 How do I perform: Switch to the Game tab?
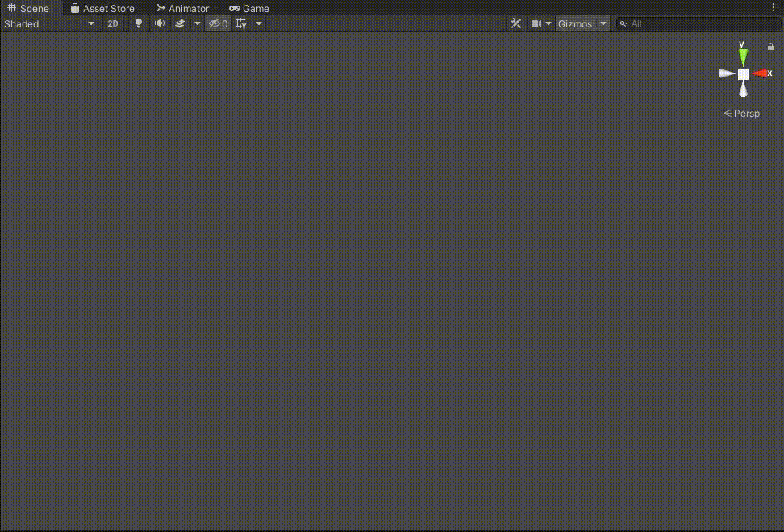click(248, 8)
